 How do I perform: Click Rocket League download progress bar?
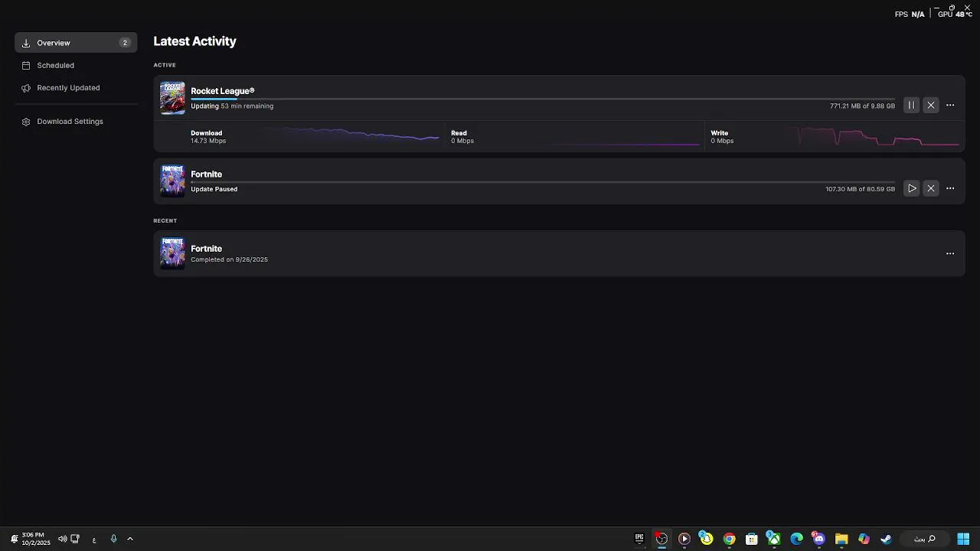coord(542,99)
